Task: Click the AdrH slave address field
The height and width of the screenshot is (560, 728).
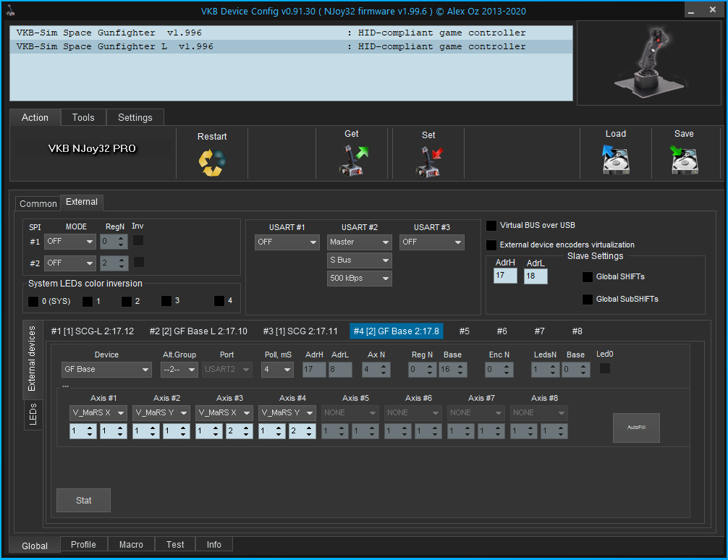Action: click(x=505, y=276)
